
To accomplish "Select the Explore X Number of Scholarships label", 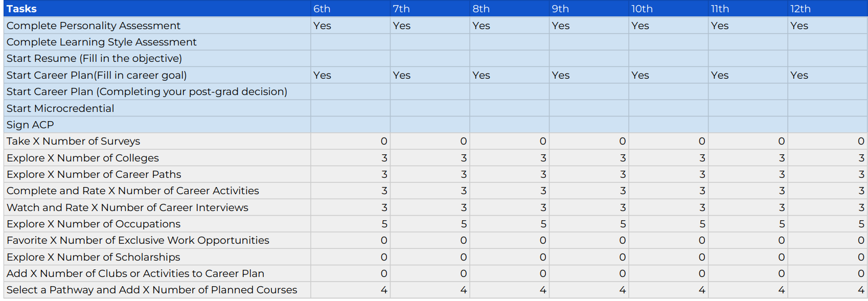I will pos(94,257).
